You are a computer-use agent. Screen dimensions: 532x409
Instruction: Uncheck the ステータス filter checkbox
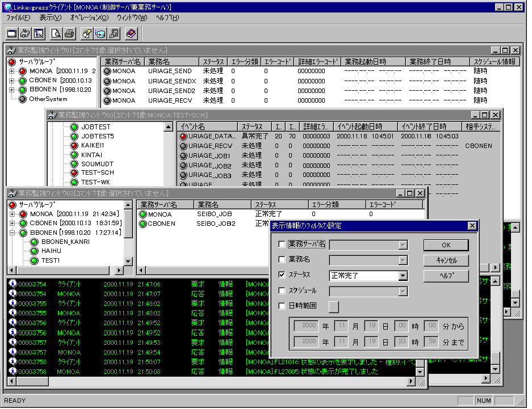click(282, 275)
